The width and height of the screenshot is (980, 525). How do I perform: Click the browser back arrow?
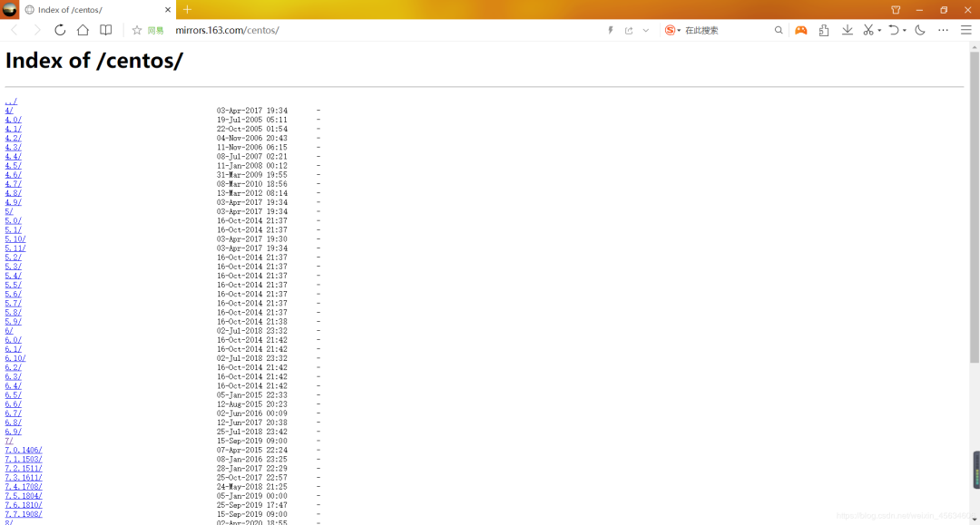(15, 30)
